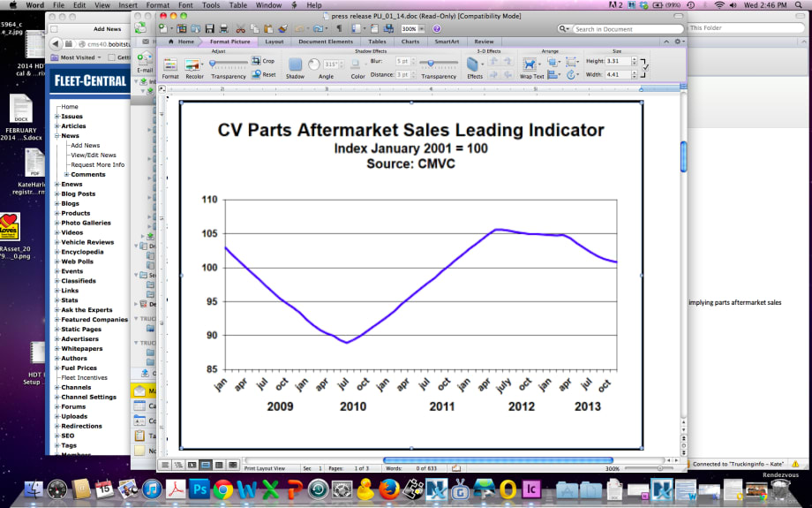Click the Print icon in toolbar
This screenshot has height=508, width=812.
(223, 29)
